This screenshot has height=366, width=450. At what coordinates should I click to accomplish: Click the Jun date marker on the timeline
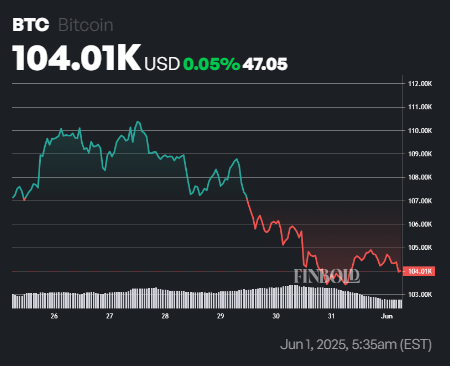[x=387, y=316]
